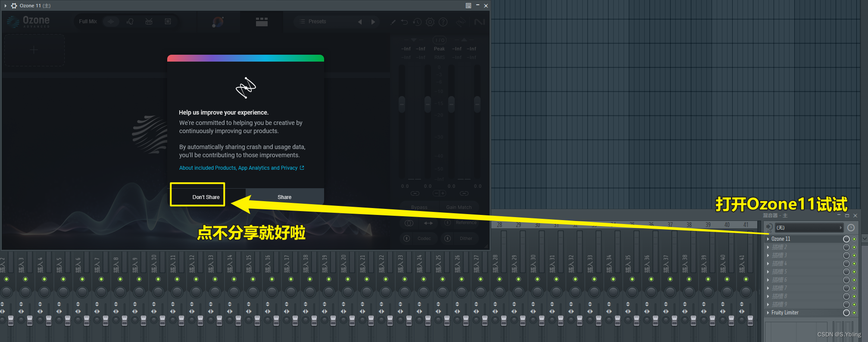868x342 pixels.
Task: Select the bass speaker icon in Ozone
Action: tap(168, 22)
